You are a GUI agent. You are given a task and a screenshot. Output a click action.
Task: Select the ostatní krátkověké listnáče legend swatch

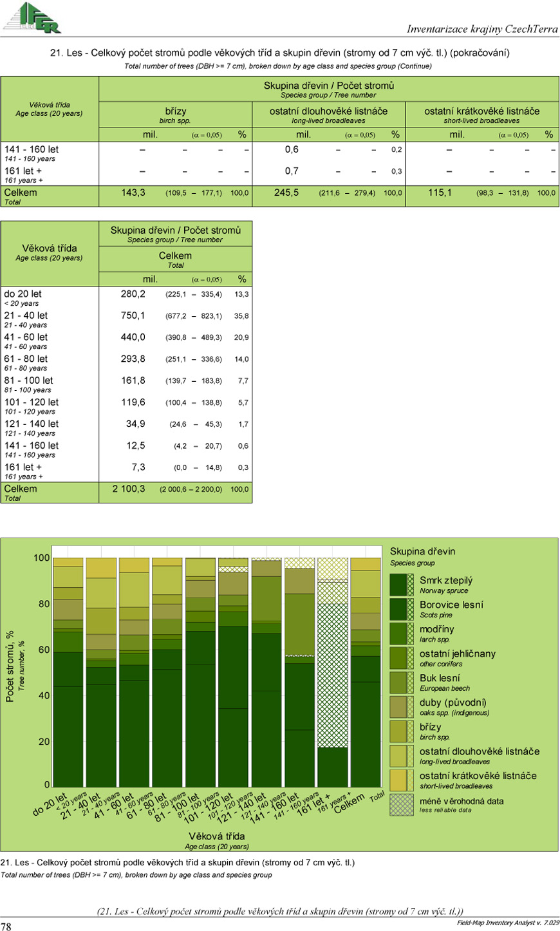402,780
